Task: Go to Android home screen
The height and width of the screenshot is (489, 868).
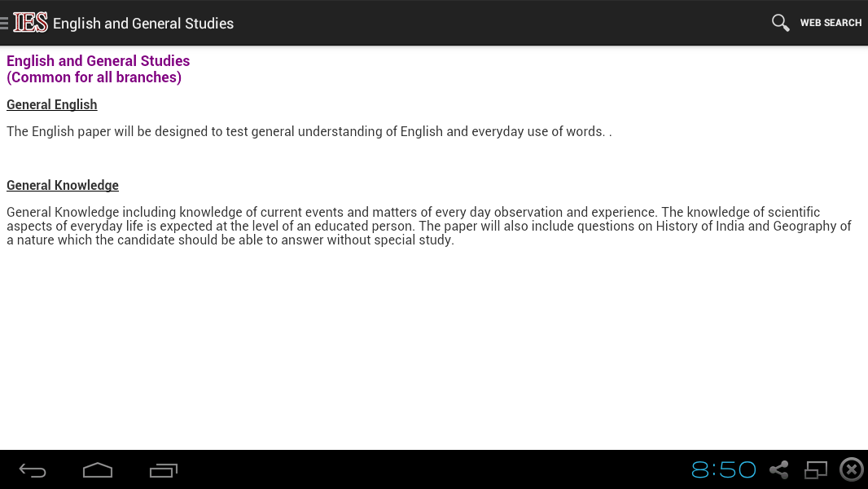Action: coord(98,470)
